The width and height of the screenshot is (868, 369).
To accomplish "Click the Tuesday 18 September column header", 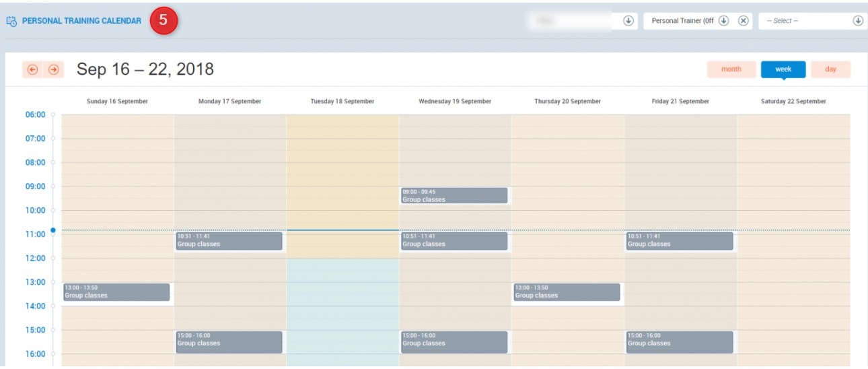I will (342, 102).
